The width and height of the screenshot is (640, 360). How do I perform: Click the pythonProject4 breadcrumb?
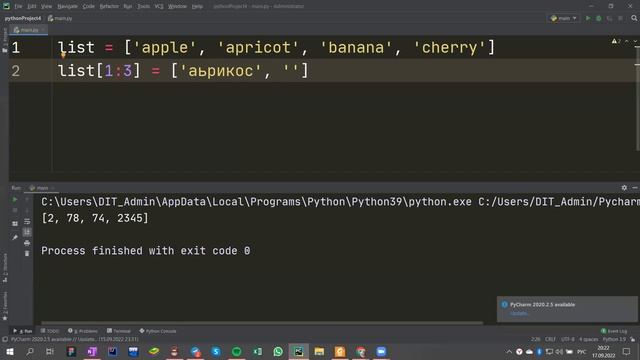[23, 18]
